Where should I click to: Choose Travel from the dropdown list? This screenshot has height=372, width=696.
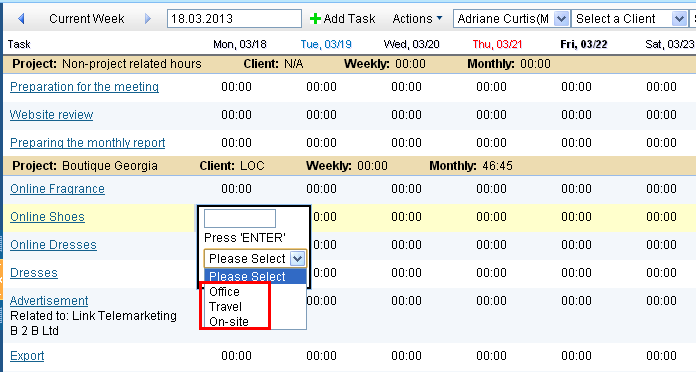pyautogui.click(x=225, y=307)
